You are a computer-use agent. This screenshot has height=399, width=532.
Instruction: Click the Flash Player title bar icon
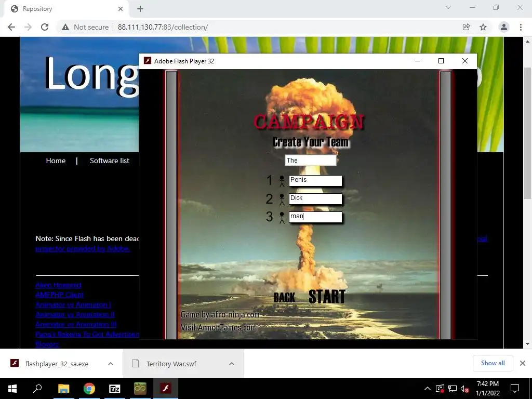(x=147, y=61)
